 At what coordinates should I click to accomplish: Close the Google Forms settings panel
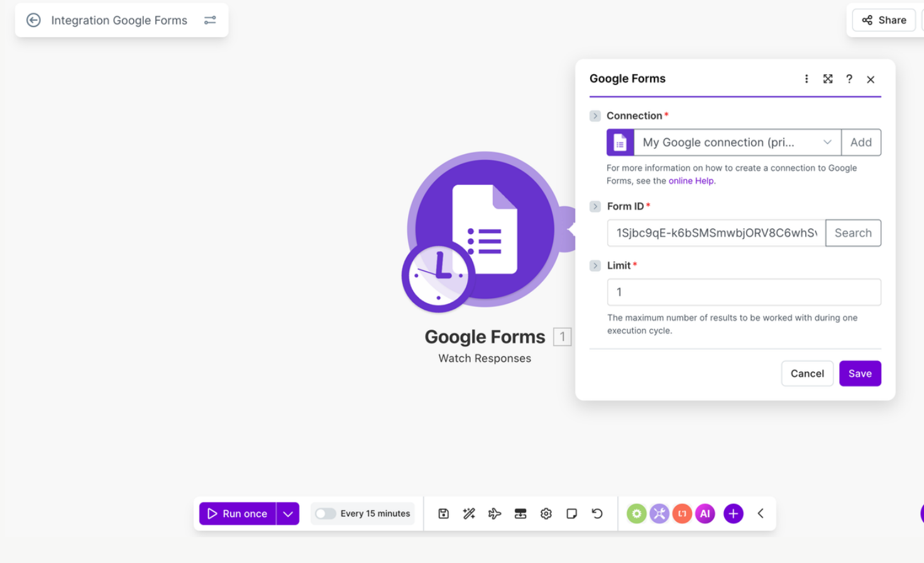pyautogui.click(x=871, y=79)
